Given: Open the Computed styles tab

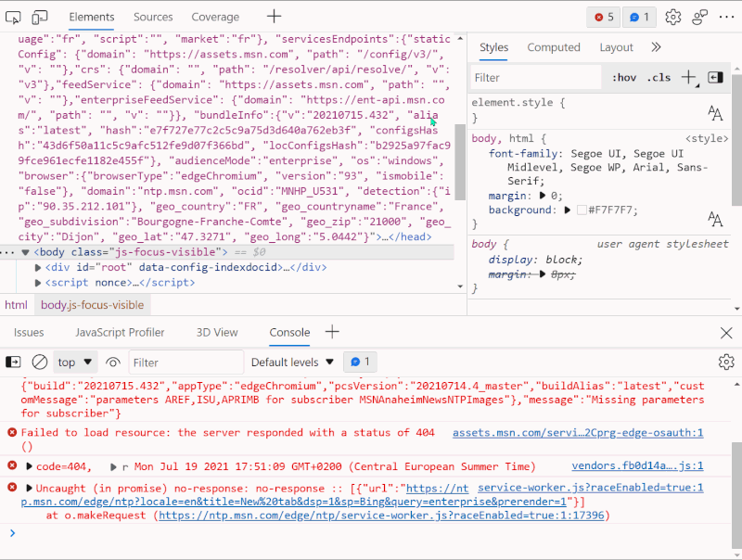Looking at the screenshot, I should [x=554, y=47].
